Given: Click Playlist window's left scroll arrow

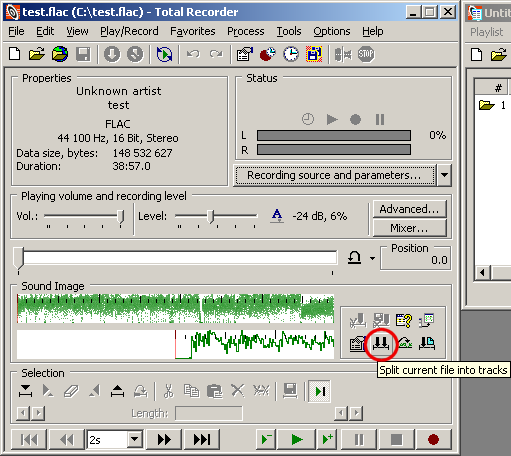Looking at the screenshot, I should point(482,273).
